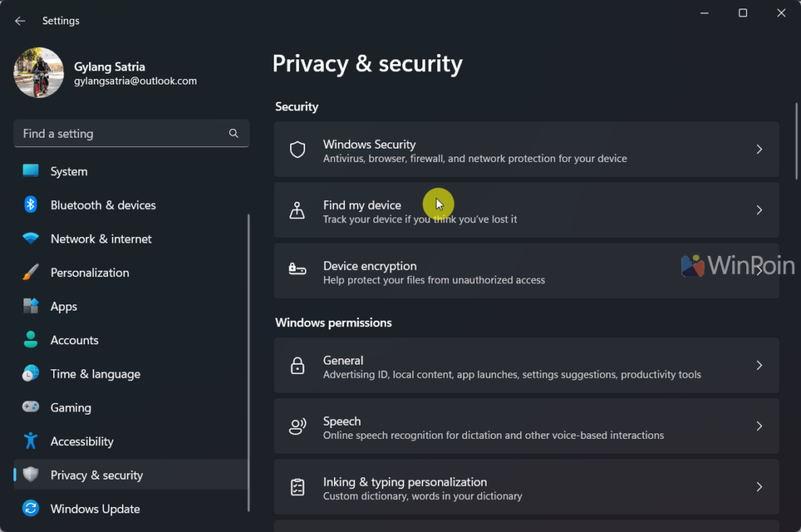Select the Accessibility figure icon
This screenshot has height=532, width=801.
[x=31, y=440]
